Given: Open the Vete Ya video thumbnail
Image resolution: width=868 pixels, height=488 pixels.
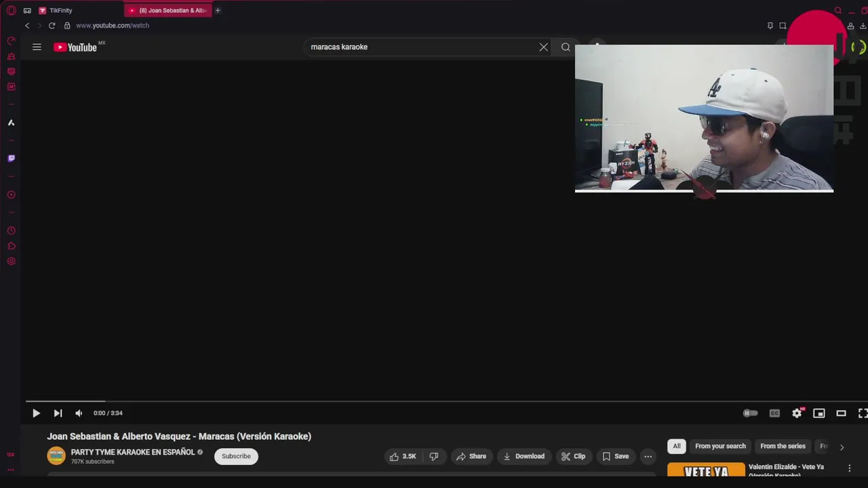Looking at the screenshot, I should pos(706,470).
